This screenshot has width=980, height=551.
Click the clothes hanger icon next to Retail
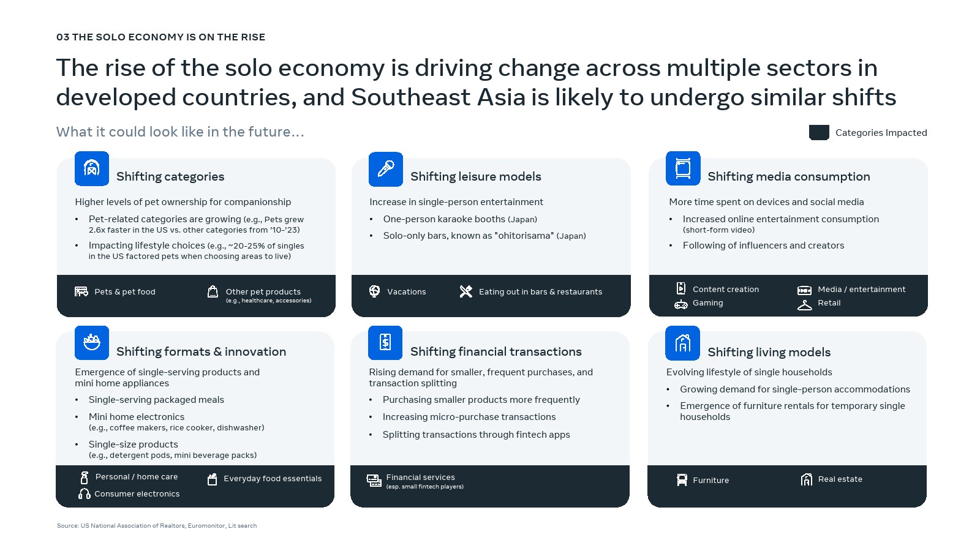(804, 304)
